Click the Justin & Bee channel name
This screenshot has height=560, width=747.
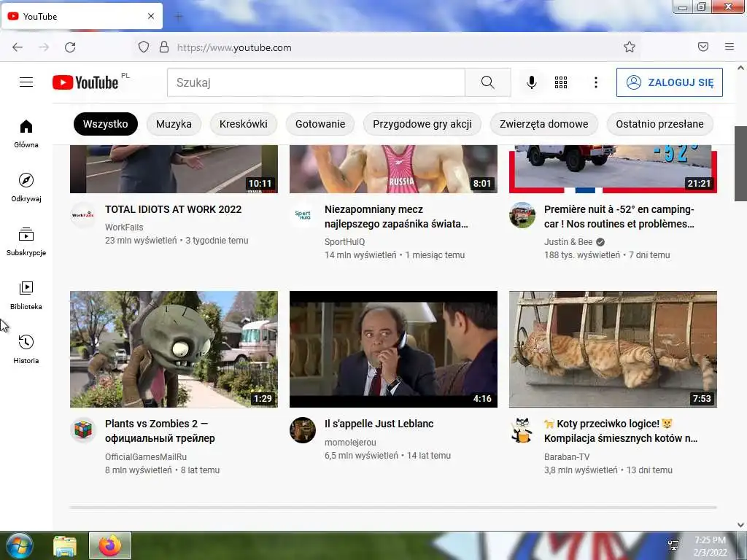(568, 242)
